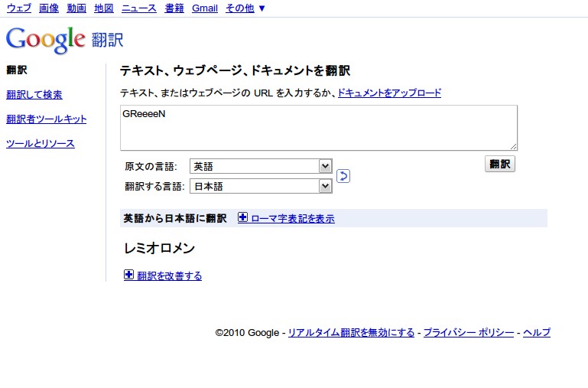Open the プライバシー ポリシー footer link

click(469, 332)
